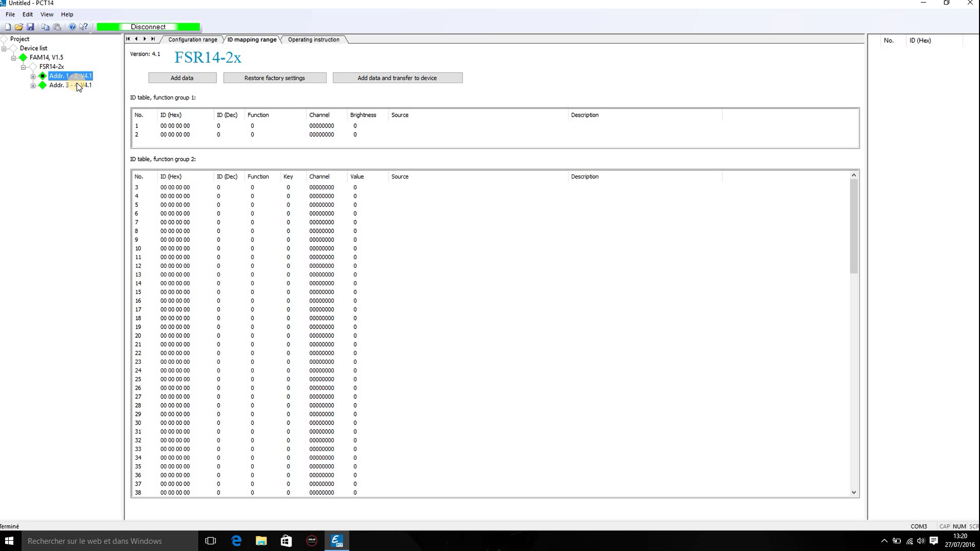The width and height of the screenshot is (980, 551).
Task: Save the project with the floppy disk icon
Action: (x=30, y=27)
